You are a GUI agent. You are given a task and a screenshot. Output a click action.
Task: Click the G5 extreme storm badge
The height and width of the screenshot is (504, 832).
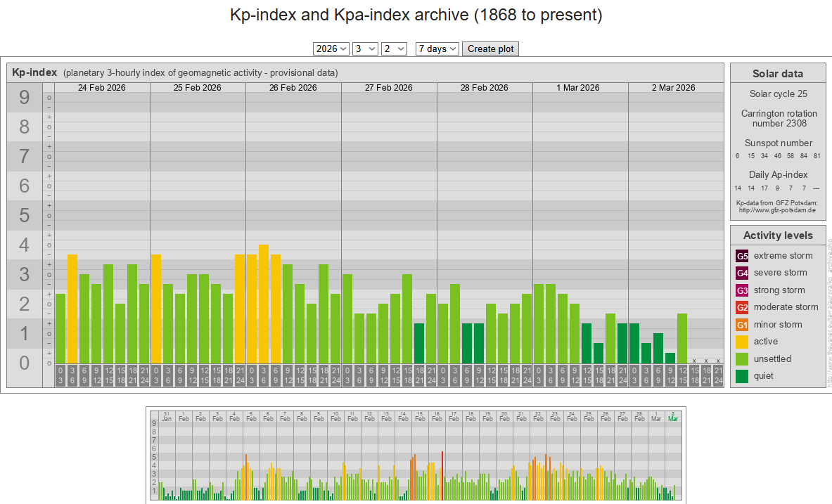(x=742, y=256)
